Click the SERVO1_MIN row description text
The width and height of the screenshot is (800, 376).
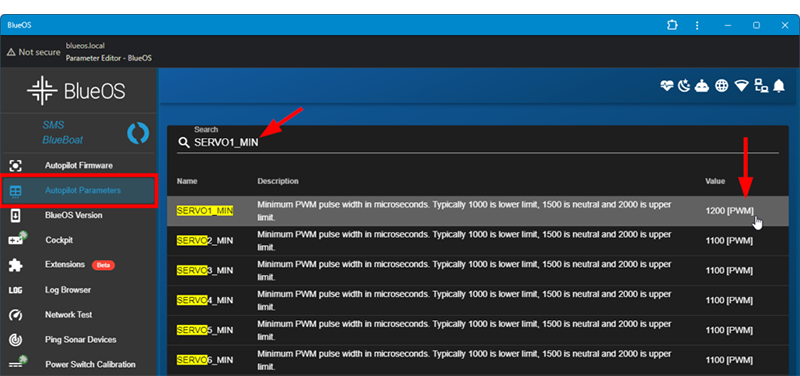(464, 211)
